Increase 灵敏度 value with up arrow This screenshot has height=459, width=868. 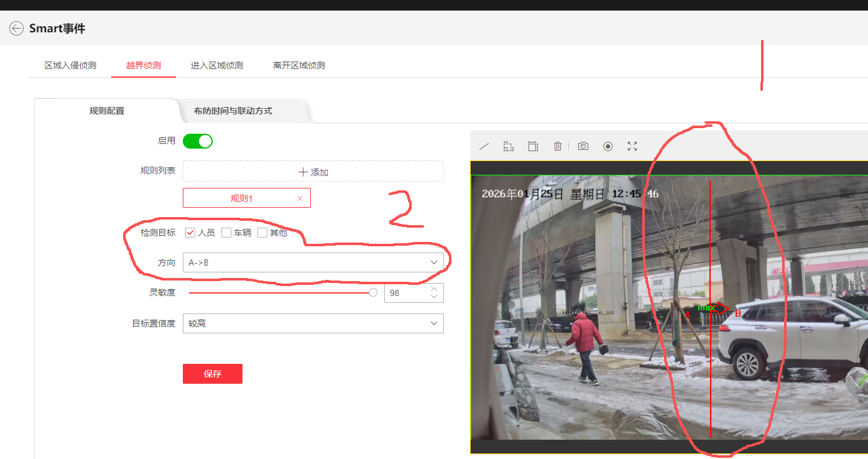click(434, 289)
